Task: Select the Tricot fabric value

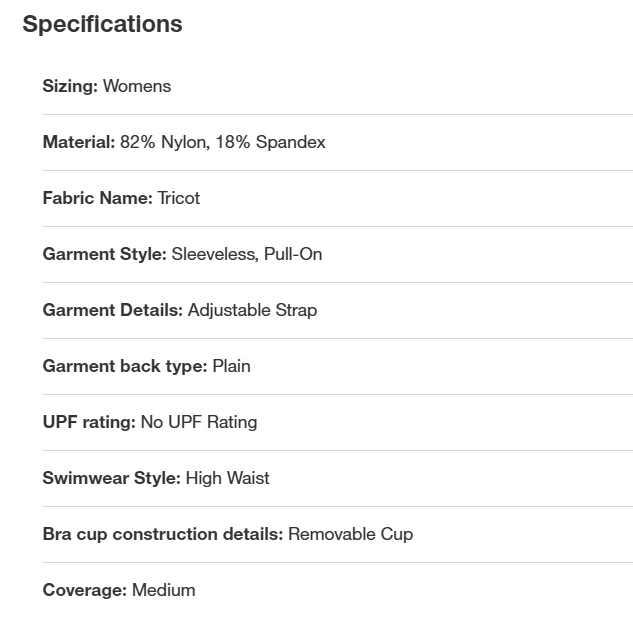Action: (179, 198)
